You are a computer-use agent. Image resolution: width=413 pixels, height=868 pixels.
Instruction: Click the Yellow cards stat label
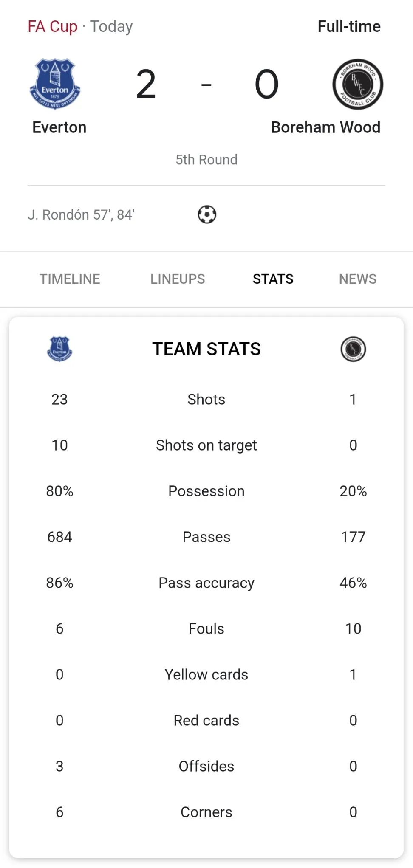pos(206,675)
